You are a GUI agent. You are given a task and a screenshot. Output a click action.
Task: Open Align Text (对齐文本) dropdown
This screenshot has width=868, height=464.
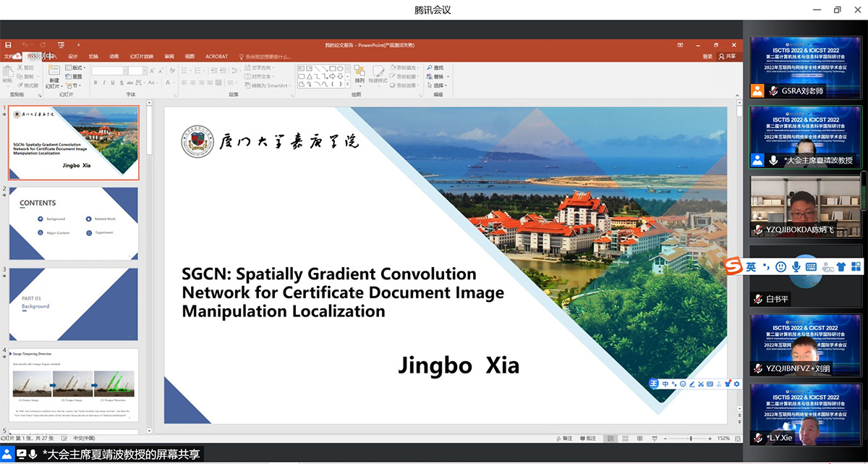(x=259, y=77)
